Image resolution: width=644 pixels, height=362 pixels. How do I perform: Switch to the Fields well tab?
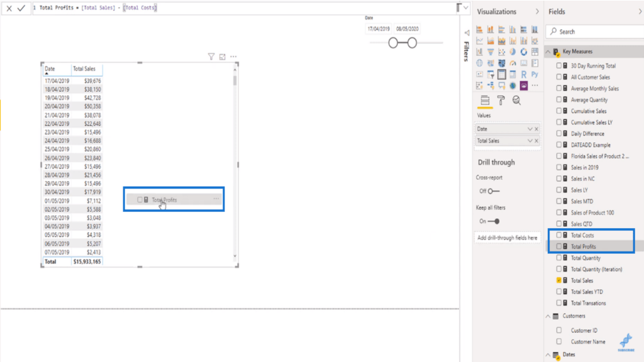pyautogui.click(x=485, y=101)
